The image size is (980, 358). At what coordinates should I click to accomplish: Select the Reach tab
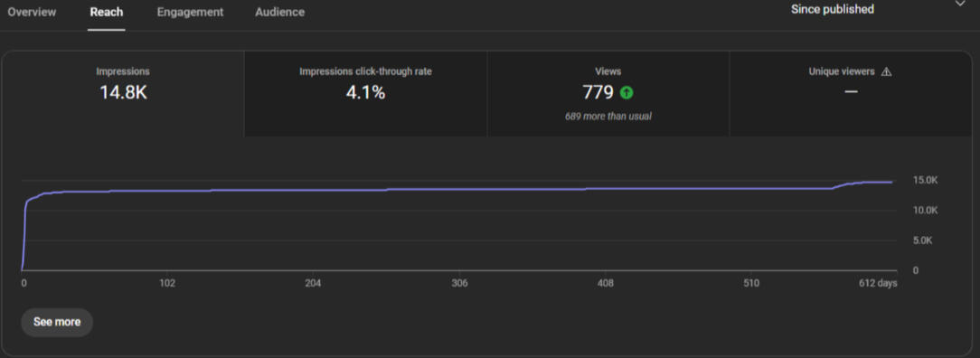click(x=107, y=12)
